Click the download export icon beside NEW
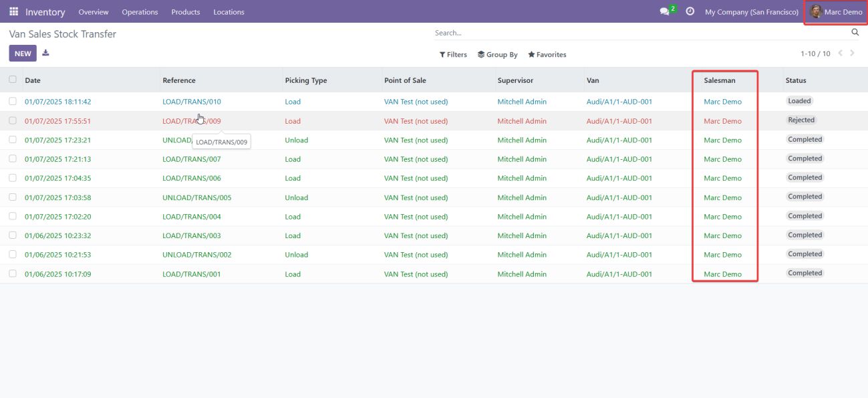This screenshot has height=398, width=868. (45, 54)
